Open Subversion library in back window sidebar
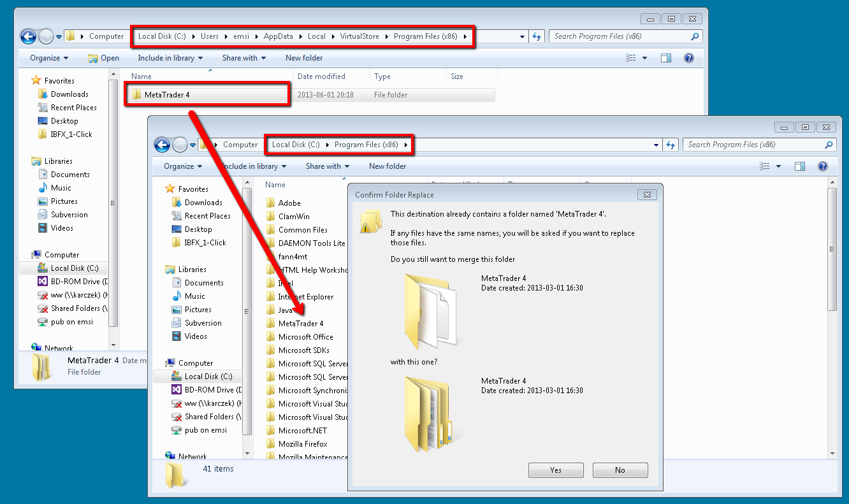The width and height of the screenshot is (849, 504). (69, 215)
